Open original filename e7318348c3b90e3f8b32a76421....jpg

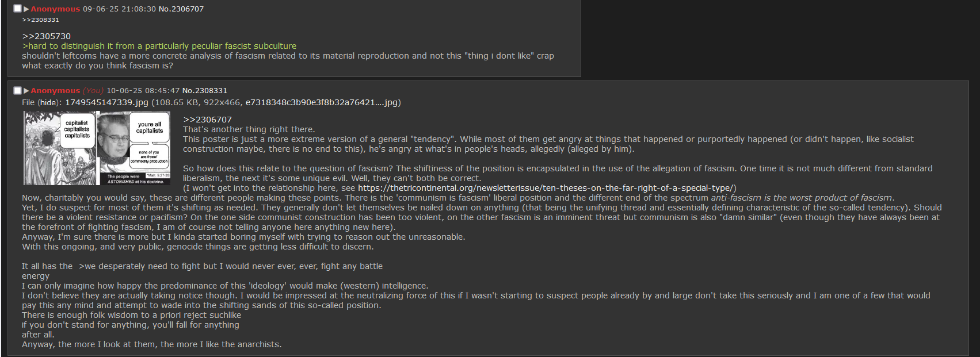[x=322, y=102]
